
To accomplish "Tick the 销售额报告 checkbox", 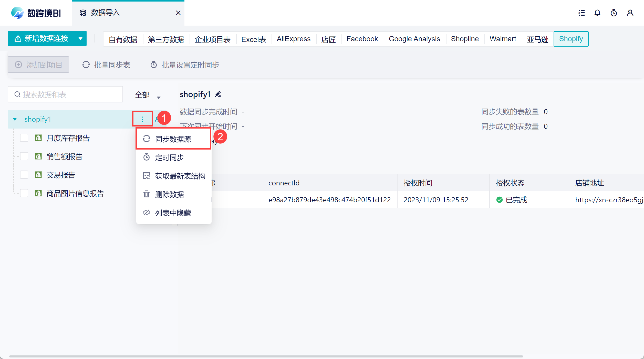I will click(24, 156).
